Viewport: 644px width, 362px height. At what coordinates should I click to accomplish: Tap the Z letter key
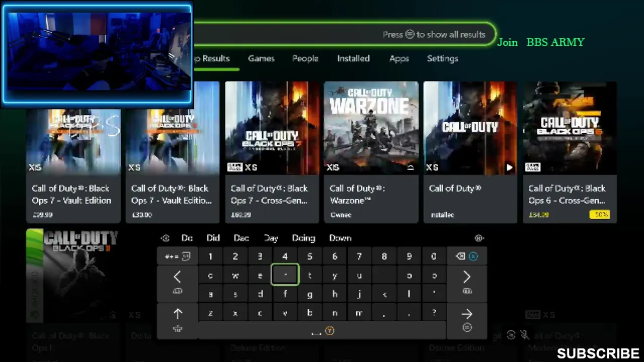pyautogui.click(x=210, y=313)
